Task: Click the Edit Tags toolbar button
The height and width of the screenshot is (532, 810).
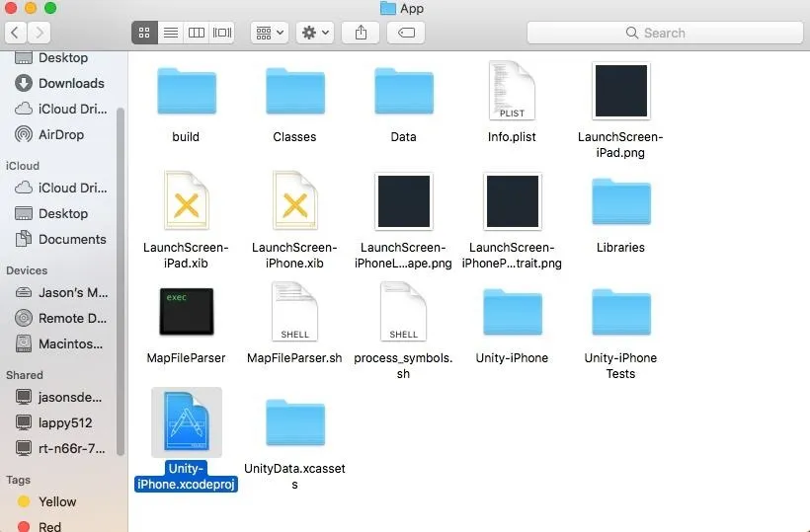Action: pos(406,33)
